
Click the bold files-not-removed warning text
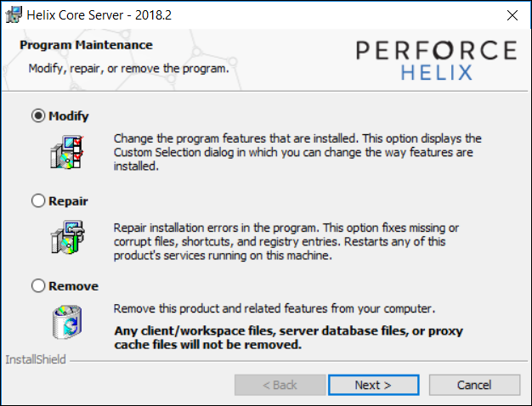pyautogui.click(x=289, y=338)
